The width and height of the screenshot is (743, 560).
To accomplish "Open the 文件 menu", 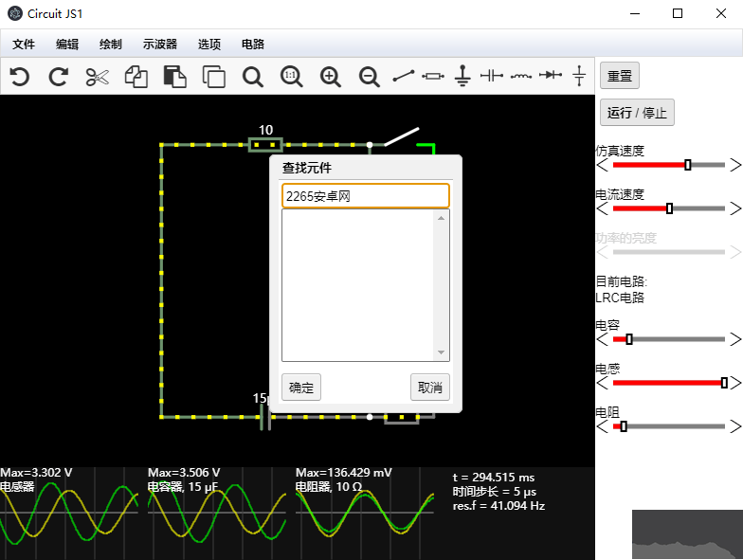I will coord(24,44).
